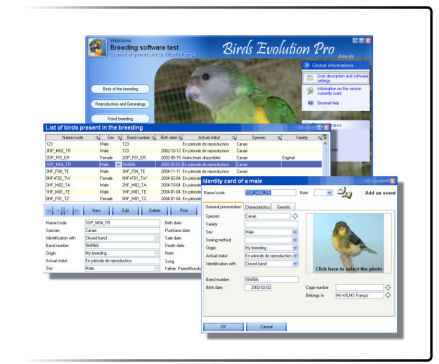Open Reproduction and Genealogy section
This screenshot has height=364, width=439.
(x=120, y=104)
